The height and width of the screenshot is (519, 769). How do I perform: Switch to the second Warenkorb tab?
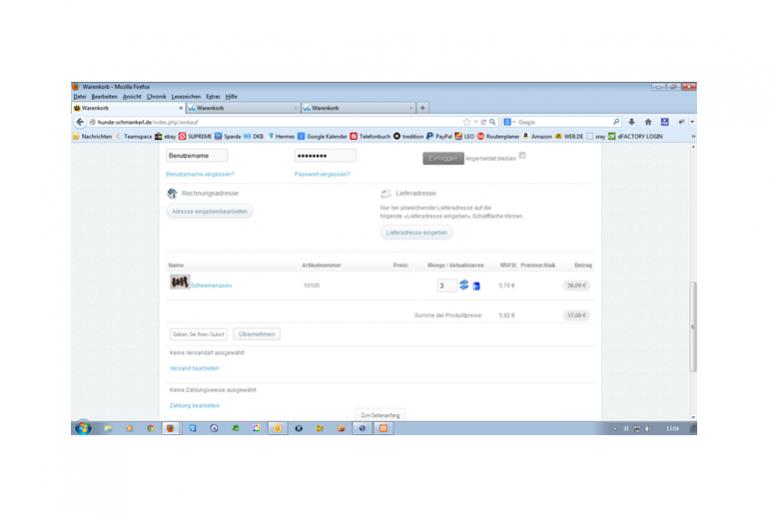tap(242, 108)
